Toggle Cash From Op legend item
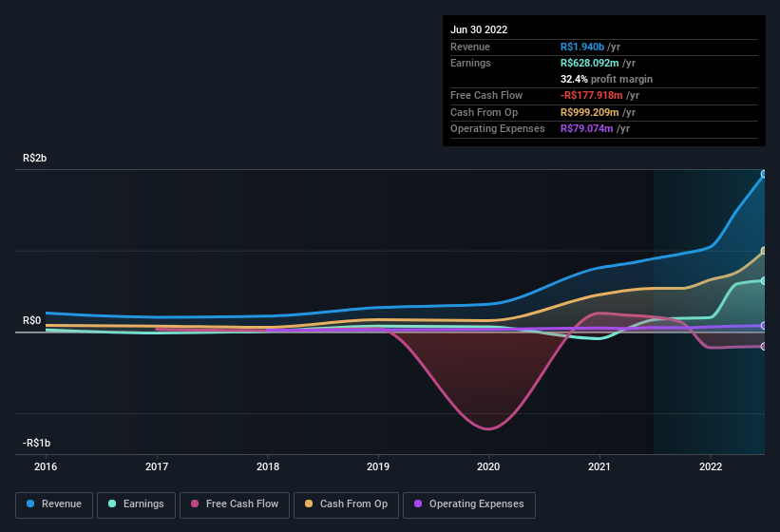780x532 pixels. [345, 504]
